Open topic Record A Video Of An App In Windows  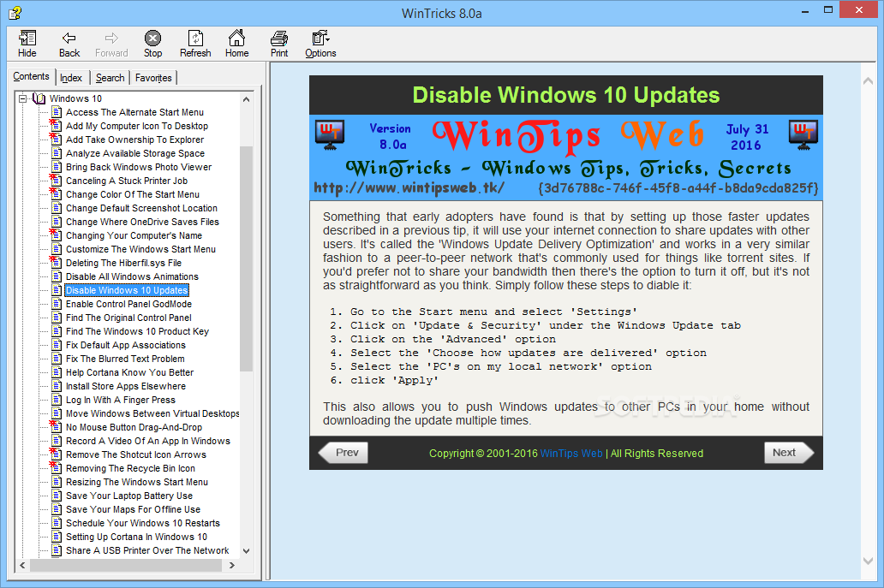[x=147, y=441]
